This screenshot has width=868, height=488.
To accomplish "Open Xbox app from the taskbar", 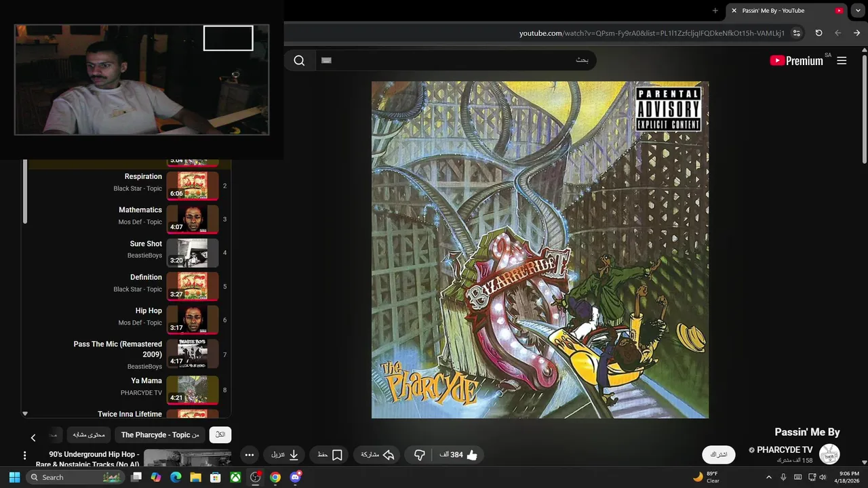I will pyautogui.click(x=235, y=477).
